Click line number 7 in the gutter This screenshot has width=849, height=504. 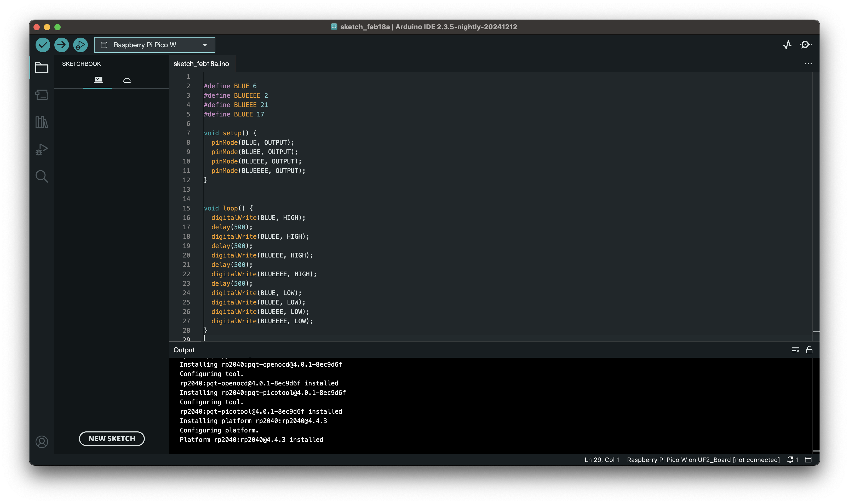click(188, 133)
